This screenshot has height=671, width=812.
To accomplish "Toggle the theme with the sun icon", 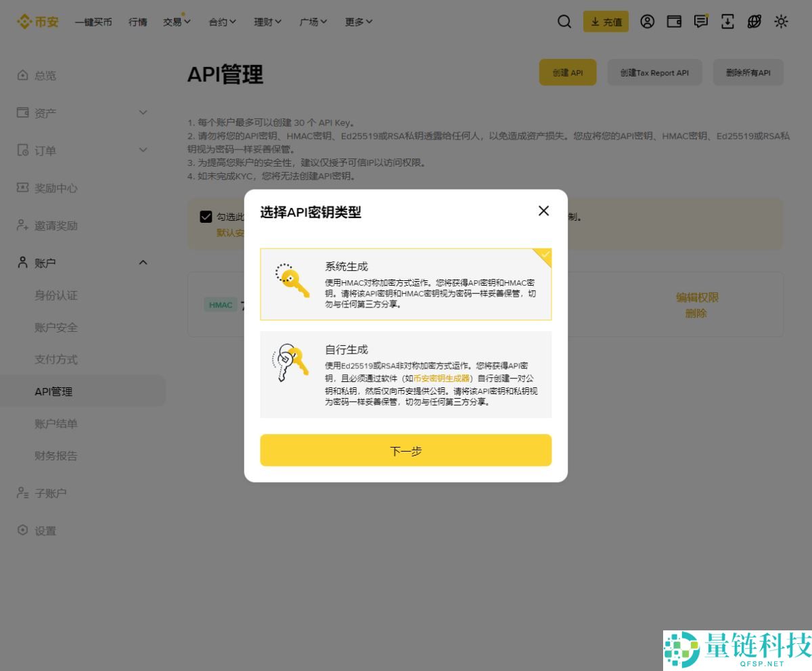I will [x=781, y=22].
